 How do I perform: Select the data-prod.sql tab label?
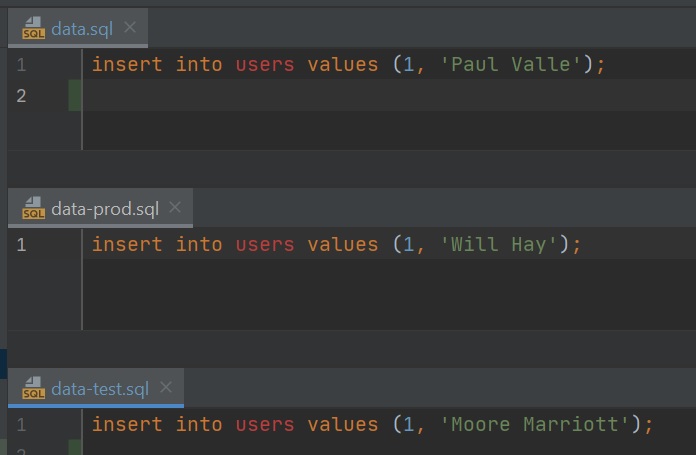click(105, 209)
